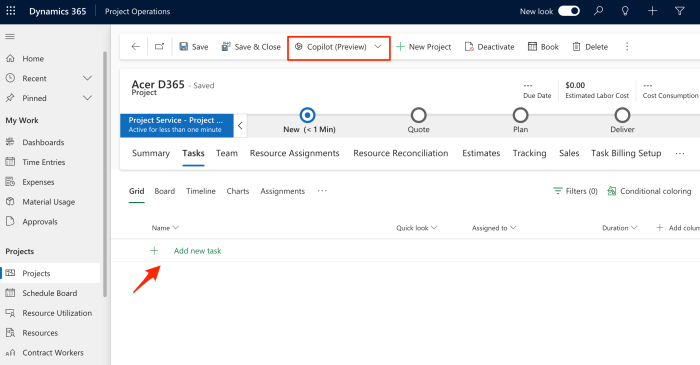This screenshot has width=700, height=365.
Task: Select the New stage circle
Action: [x=307, y=115]
